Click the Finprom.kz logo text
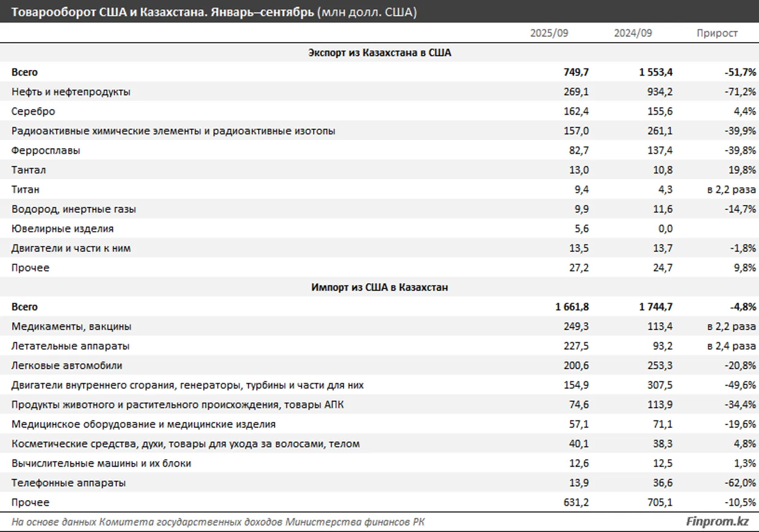Viewport: 759px width, 532px height. click(x=717, y=522)
